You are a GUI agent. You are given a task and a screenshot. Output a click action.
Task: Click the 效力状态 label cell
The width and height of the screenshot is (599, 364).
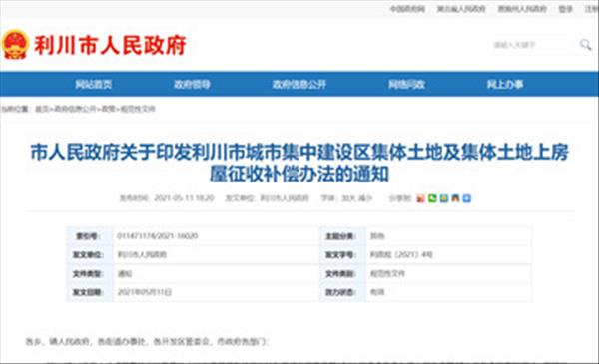pyautogui.click(x=342, y=292)
